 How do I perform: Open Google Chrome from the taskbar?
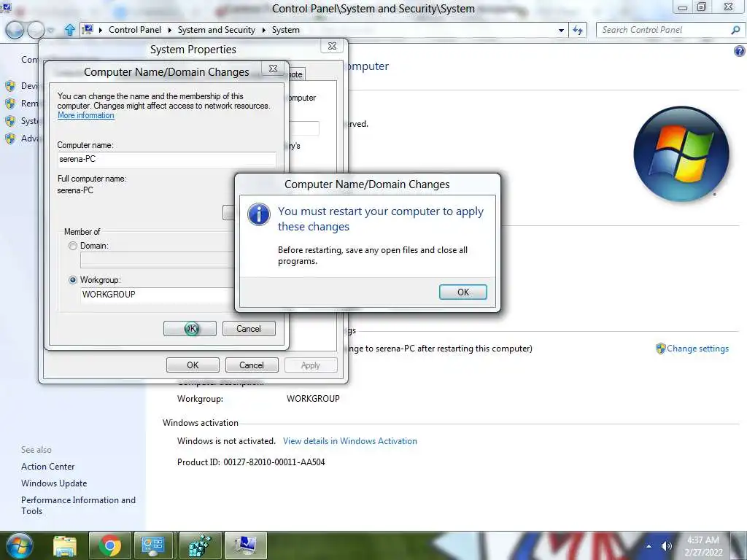(x=110, y=546)
